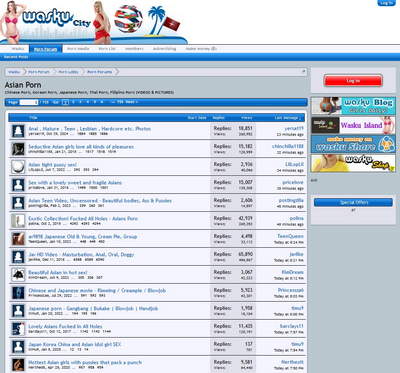
Task: Click the small icon at breadcrumb bar's end
Action: coord(303,71)
